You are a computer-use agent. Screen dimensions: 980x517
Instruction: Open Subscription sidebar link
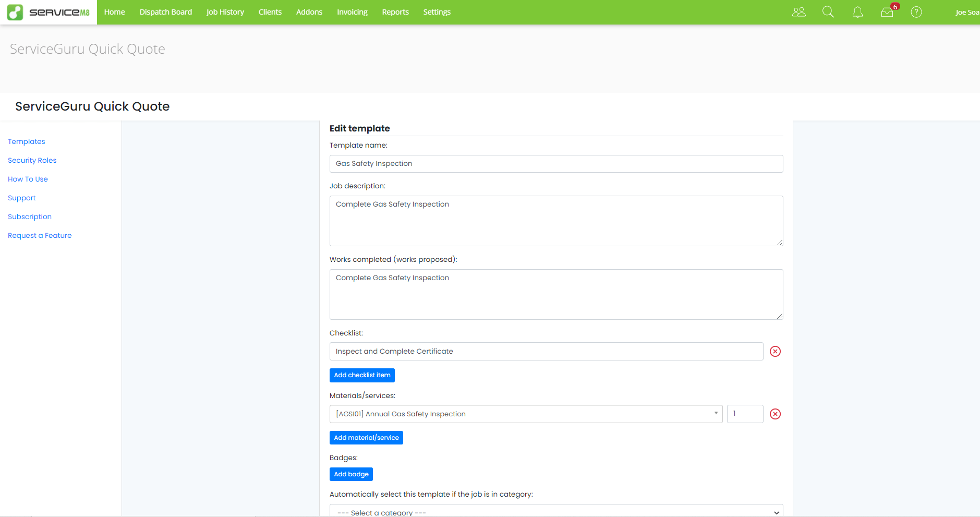tap(30, 217)
